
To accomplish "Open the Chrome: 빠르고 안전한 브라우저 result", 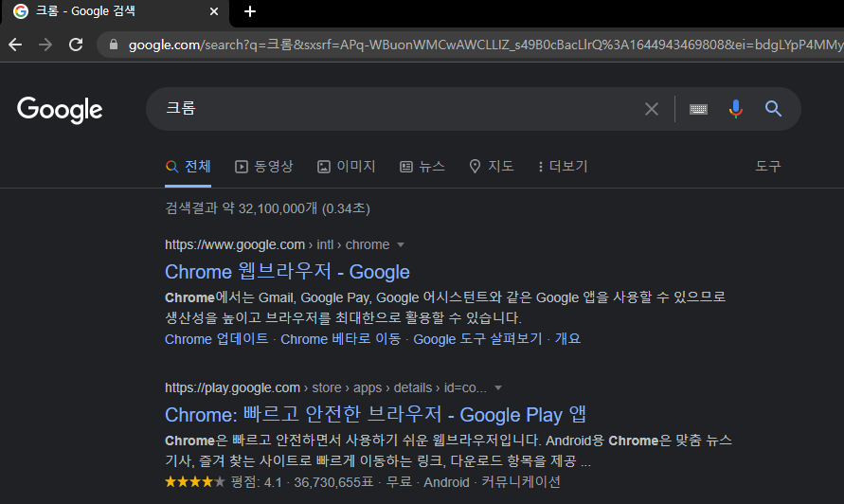I will coord(375,415).
